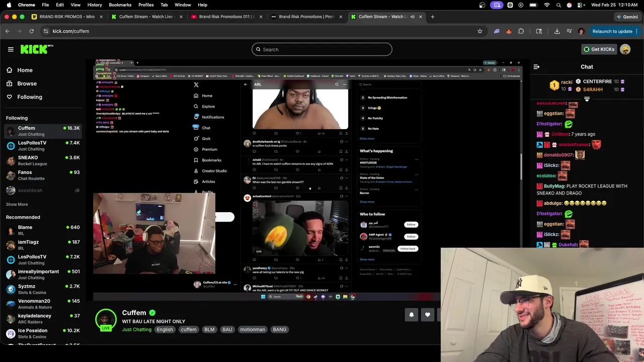Open Gemini in Chrome
Screen dimensions: 644x362
click(x=627, y=17)
